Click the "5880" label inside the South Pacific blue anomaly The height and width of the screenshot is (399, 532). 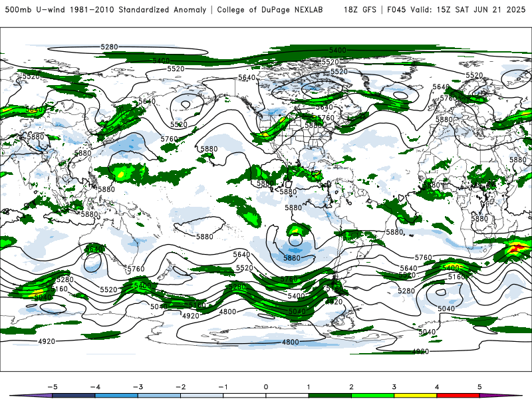(x=292, y=258)
